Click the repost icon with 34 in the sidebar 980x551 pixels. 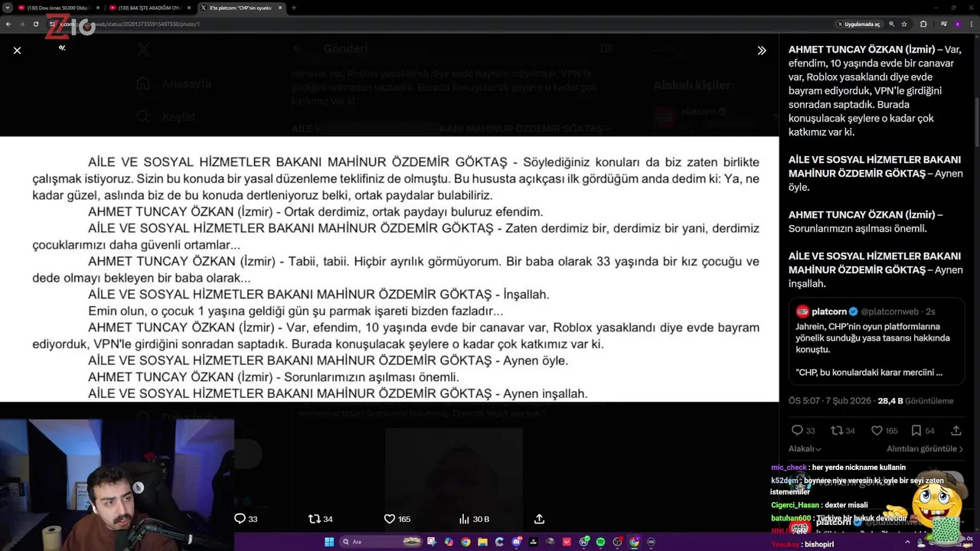(837, 430)
